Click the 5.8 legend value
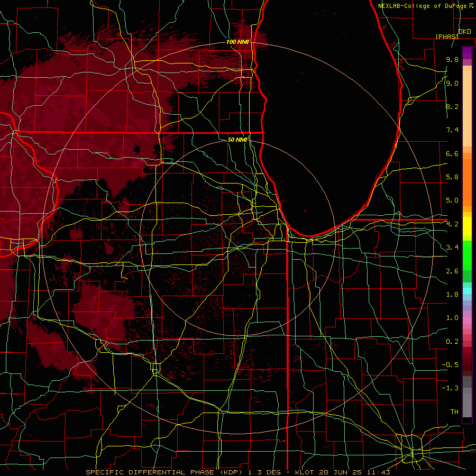The width and height of the screenshot is (476, 476). tap(452, 177)
